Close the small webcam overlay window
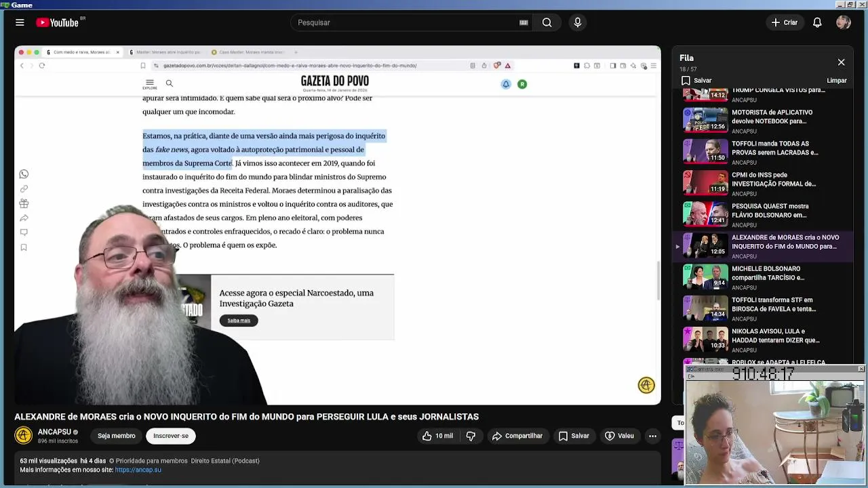Screen dimensions: 868x488 [861, 369]
